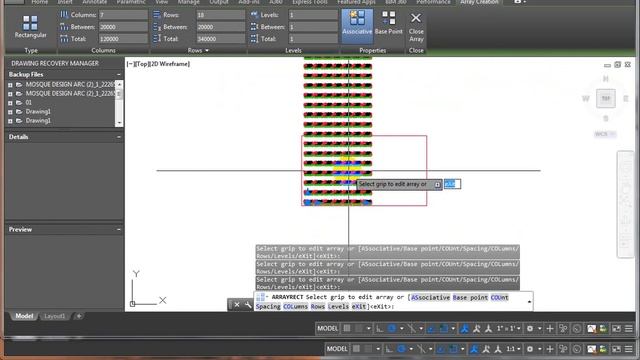
Task: Click MODEL button in the 1:1 status bar
Action: 337,349
